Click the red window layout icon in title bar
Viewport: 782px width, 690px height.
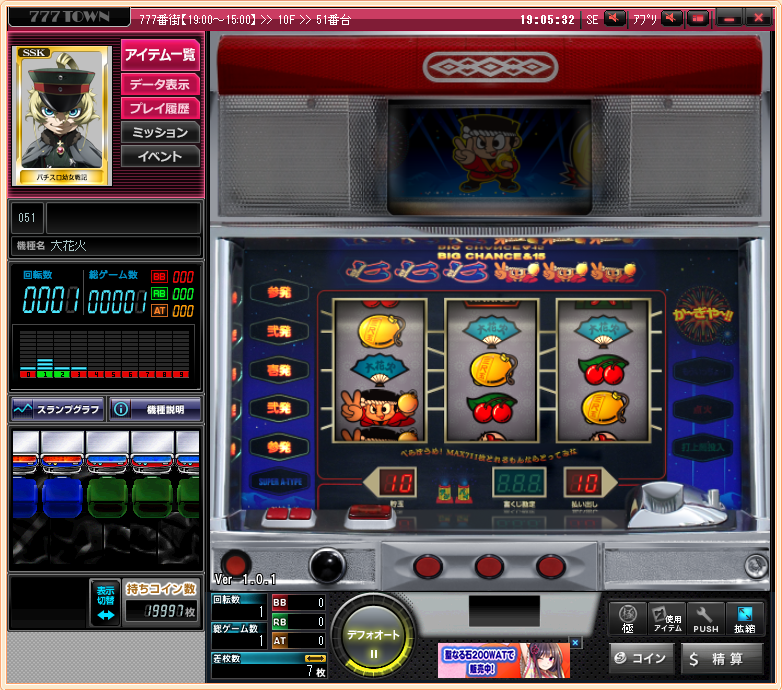pyautogui.click(x=698, y=19)
